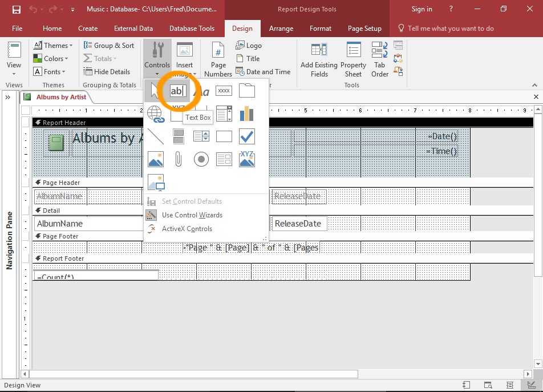
Task: Select the Line control
Action: 156,137
